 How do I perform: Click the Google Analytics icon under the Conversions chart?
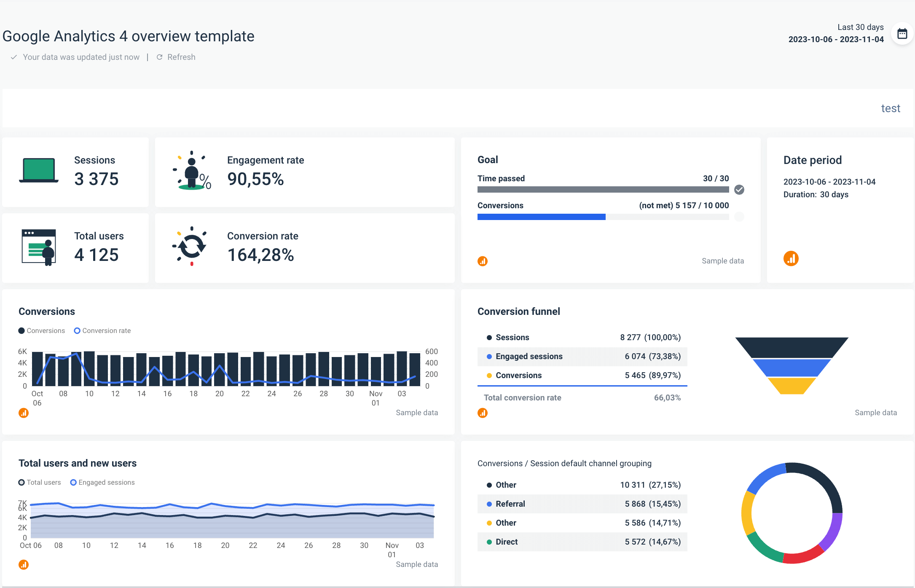pyautogui.click(x=24, y=413)
